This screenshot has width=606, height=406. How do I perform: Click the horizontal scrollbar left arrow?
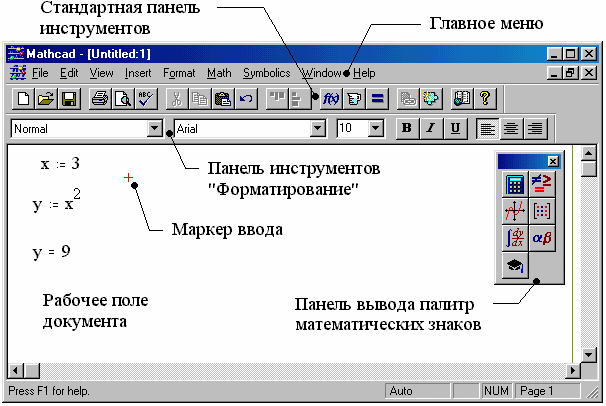click(15, 371)
